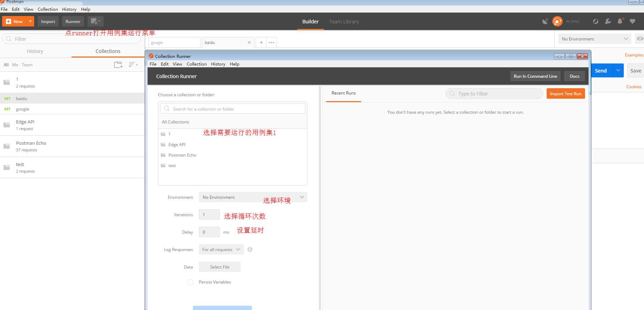Filter collections by Me in sidebar
This screenshot has width=644, height=310.
[x=15, y=65]
